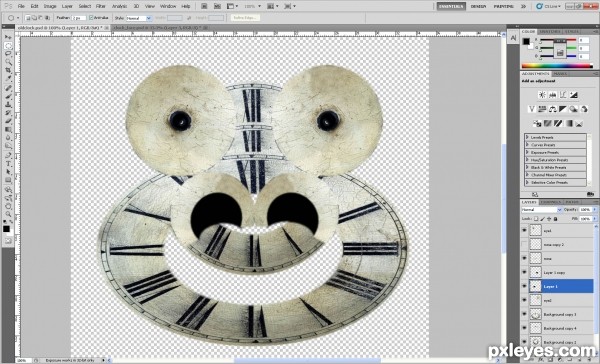Switch to the Masks tab
600x364 pixels.
click(x=560, y=73)
